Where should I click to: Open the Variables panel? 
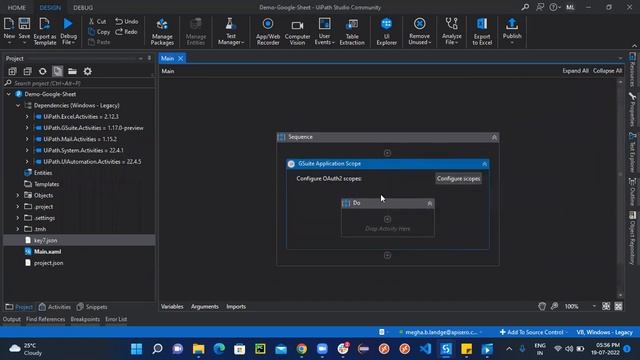(172, 307)
